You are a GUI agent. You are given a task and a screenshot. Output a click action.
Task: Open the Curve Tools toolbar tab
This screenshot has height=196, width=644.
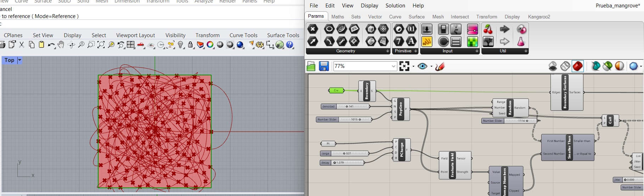click(243, 35)
